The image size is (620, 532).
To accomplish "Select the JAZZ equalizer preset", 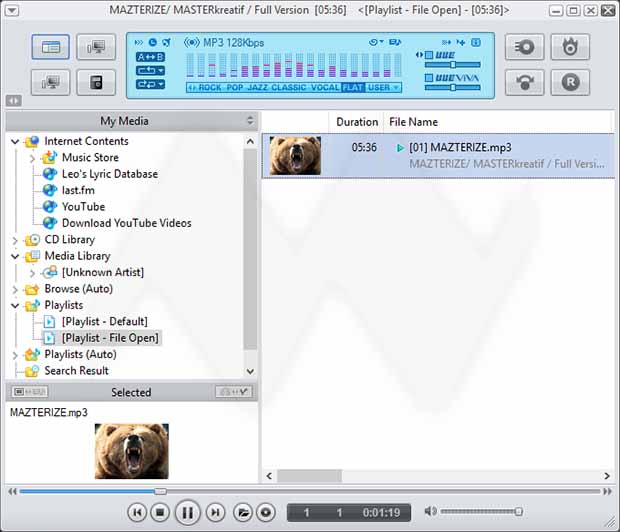I will [257, 88].
